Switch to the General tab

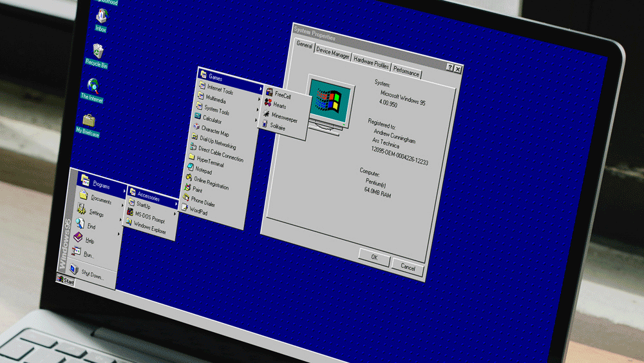pyautogui.click(x=305, y=44)
